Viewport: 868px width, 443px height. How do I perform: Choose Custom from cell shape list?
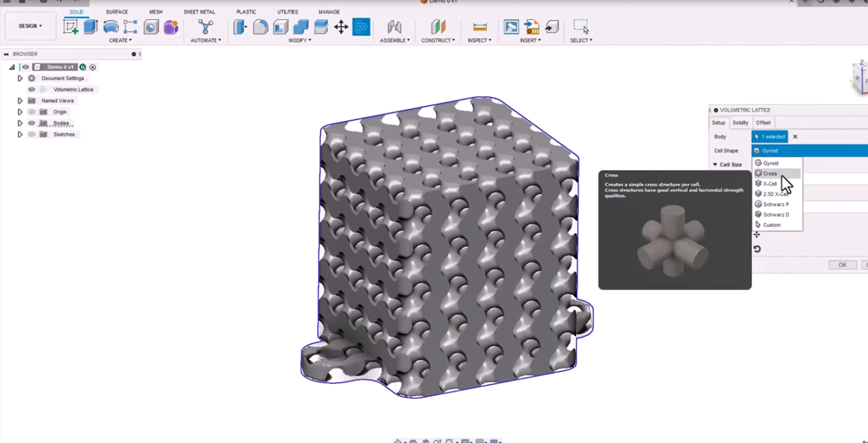[x=777, y=225]
